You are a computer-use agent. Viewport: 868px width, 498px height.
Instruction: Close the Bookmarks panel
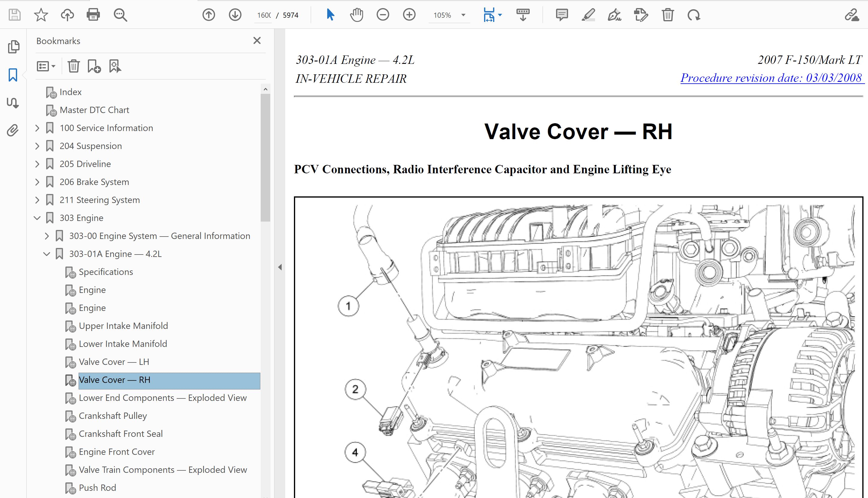tap(257, 41)
